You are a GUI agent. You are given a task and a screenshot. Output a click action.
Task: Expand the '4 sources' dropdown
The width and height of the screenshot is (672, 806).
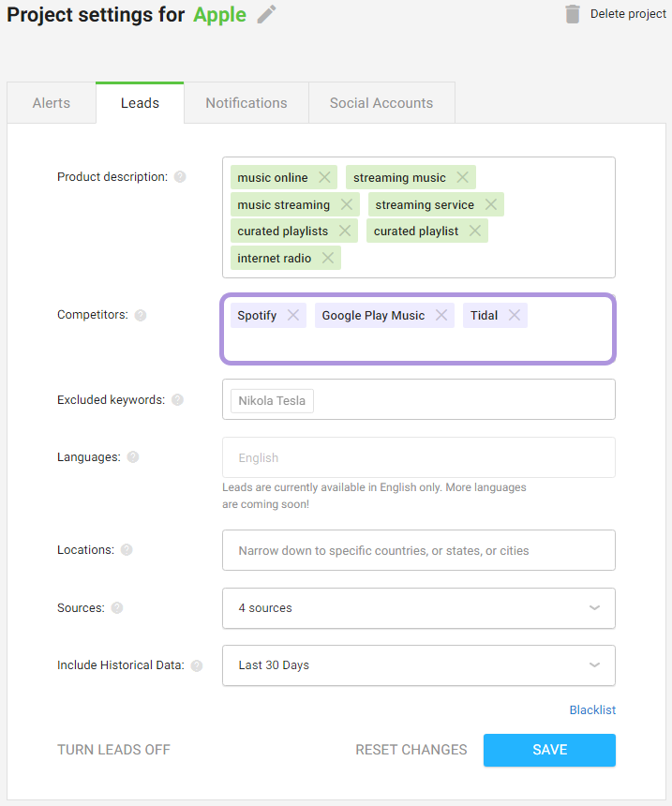(x=419, y=608)
